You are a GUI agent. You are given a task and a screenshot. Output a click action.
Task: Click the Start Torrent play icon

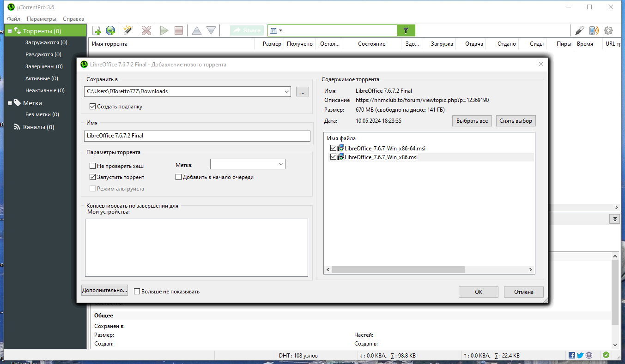pyautogui.click(x=164, y=30)
